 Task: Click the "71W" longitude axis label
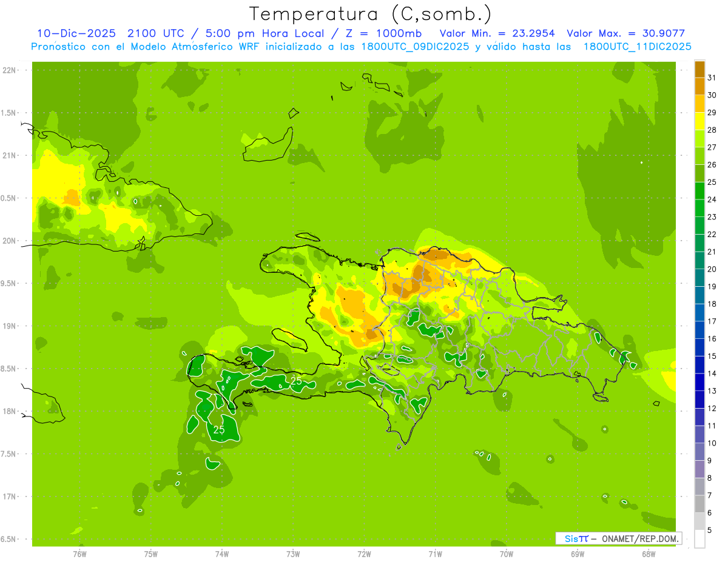click(435, 554)
